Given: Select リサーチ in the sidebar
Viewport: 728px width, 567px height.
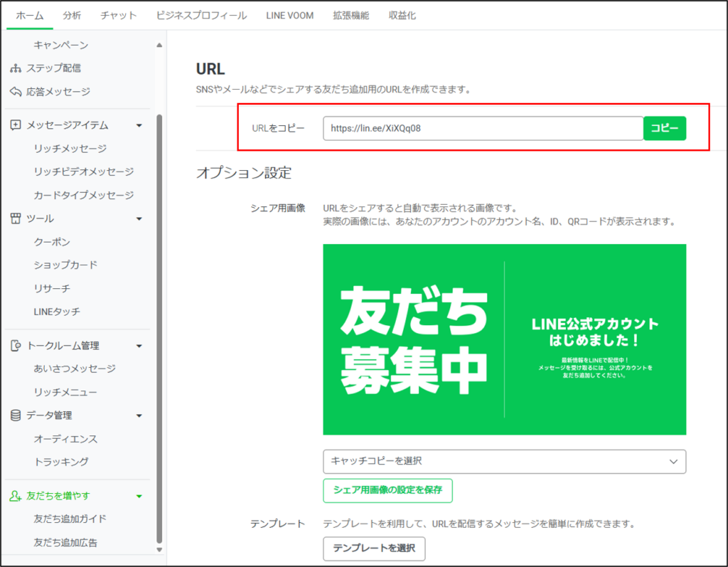Looking at the screenshot, I should [52, 288].
